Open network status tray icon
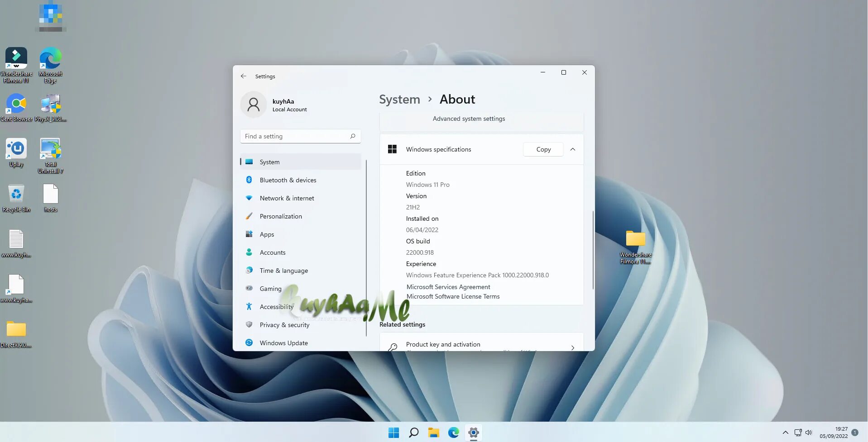This screenshot has width=868, height=442. point(798,432)
